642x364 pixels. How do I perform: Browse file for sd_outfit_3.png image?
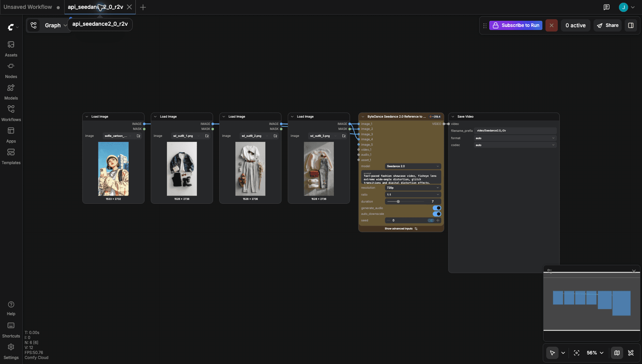tap(344, 136)
